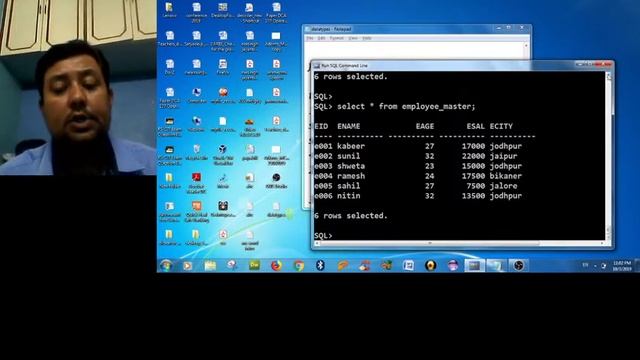Viewport: 640px width, 360px height.
Task: Open the Windows Start menu orb
Action: [x=166, y=266]
